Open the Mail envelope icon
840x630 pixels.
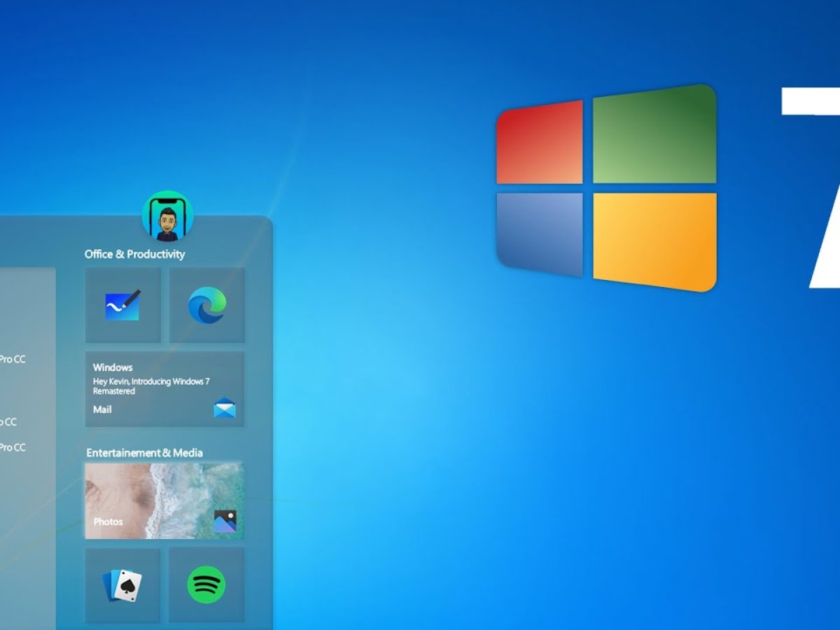225,407
